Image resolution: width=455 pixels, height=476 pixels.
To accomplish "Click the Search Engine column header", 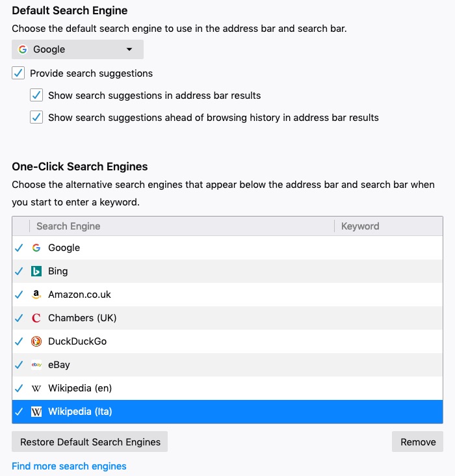I will click(x=181, y=226).
